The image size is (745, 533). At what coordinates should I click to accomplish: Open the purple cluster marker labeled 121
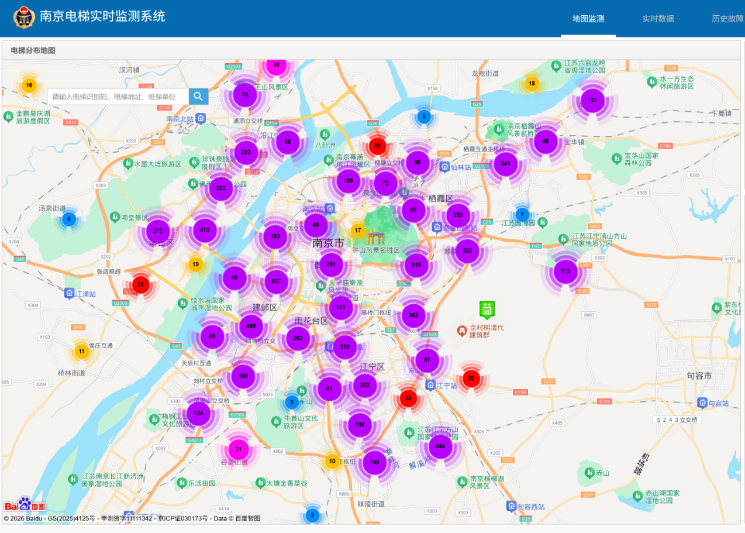591,100
